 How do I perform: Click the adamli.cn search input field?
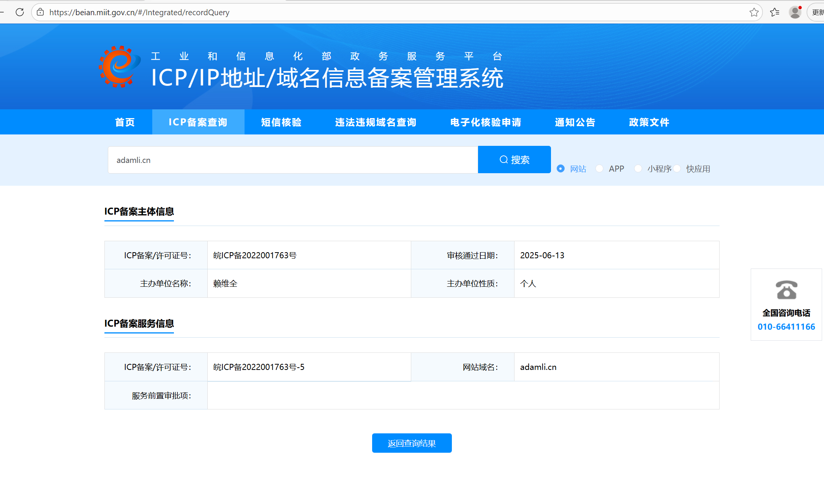(x=292, y=160)
